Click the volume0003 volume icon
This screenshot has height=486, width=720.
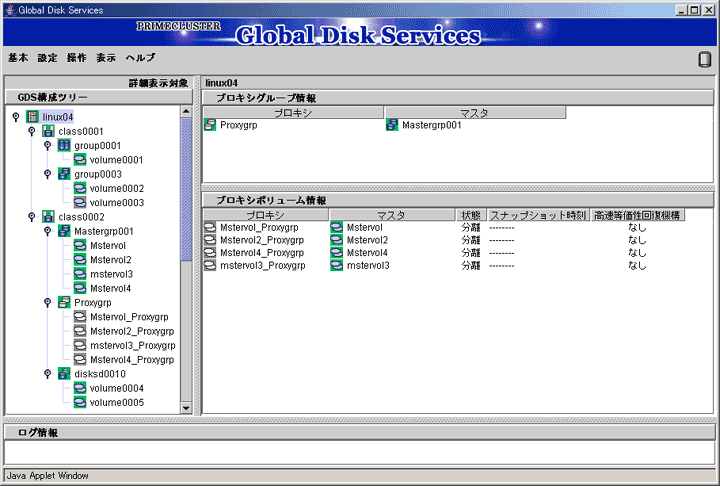[x=80, y=202]
